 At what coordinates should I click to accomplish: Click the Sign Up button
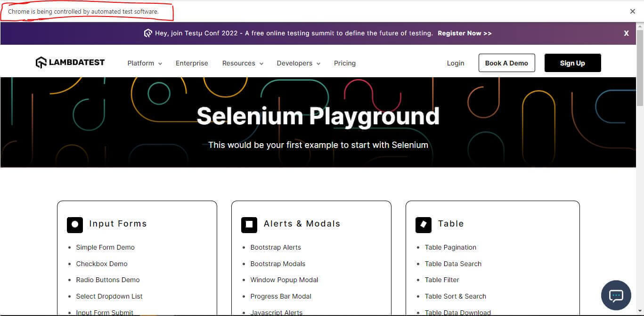(572, 62)
